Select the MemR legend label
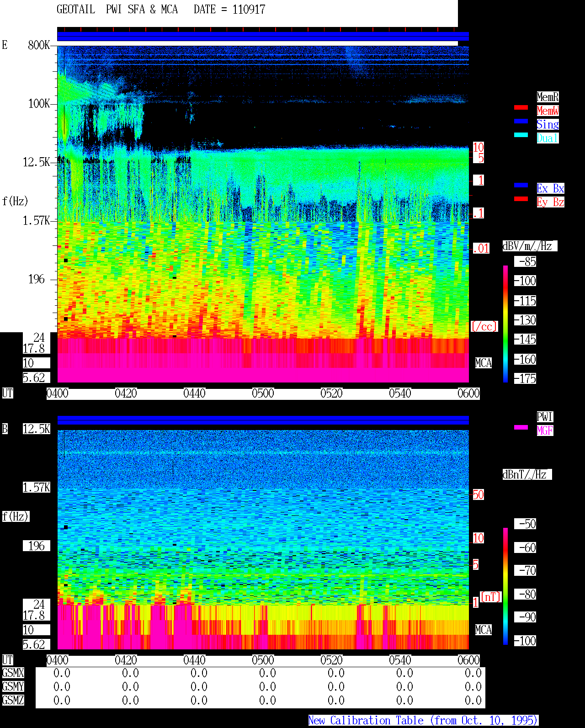 pos(548,97)
